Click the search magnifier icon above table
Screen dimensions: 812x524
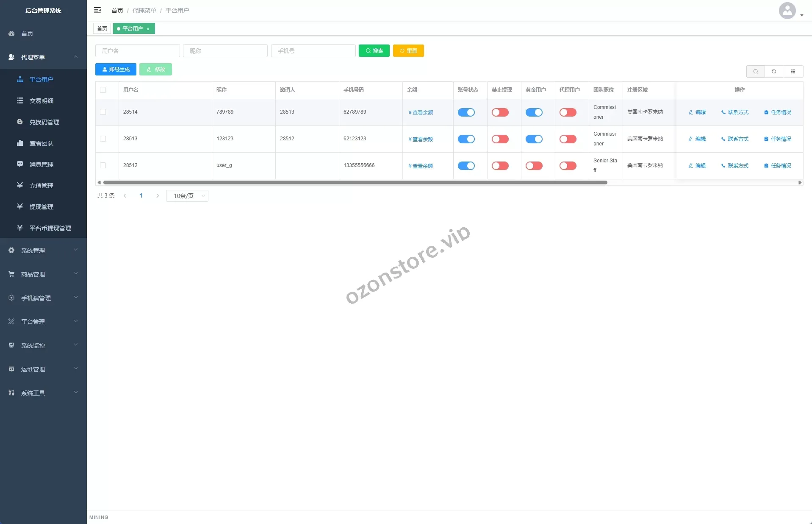pyautogui.click(x=755, y=71)
